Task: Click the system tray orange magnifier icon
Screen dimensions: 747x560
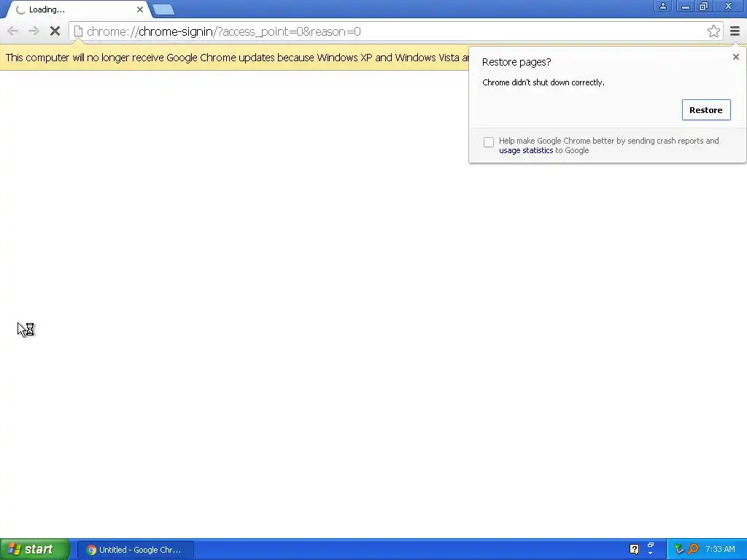Action: pos(693,549)
